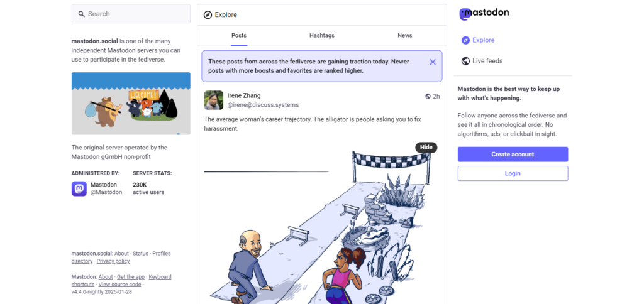Open the Status link in footer
Screen dimensions: 644x304
140,254
